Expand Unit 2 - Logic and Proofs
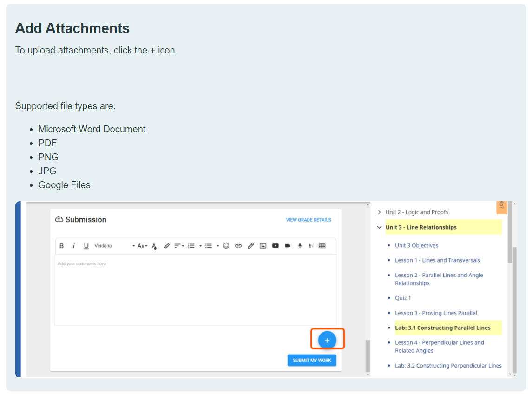This screenshot has height=394, width=532. click(x=379, y=212)
